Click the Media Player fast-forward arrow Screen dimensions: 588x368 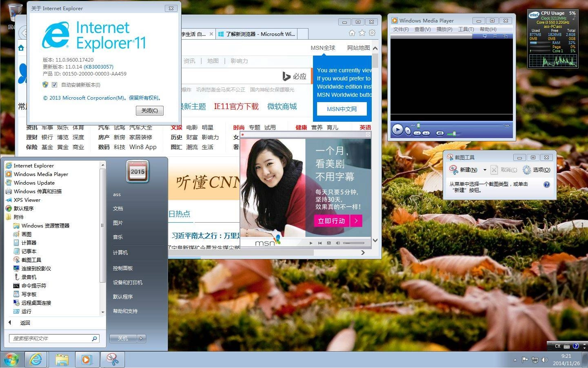(x=507, y=125)
